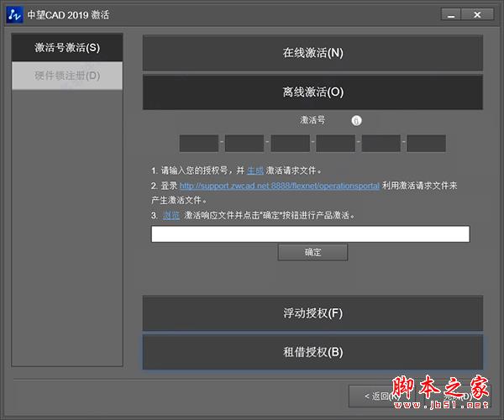504x420 pixels.
Task: Click the fifth activation code field
Action: pos(381,144)
